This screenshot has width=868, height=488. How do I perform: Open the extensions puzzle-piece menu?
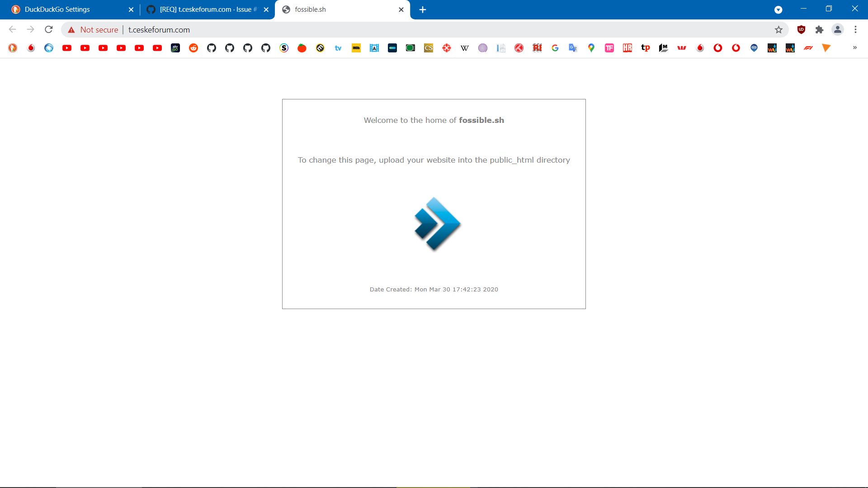(820, 29)
